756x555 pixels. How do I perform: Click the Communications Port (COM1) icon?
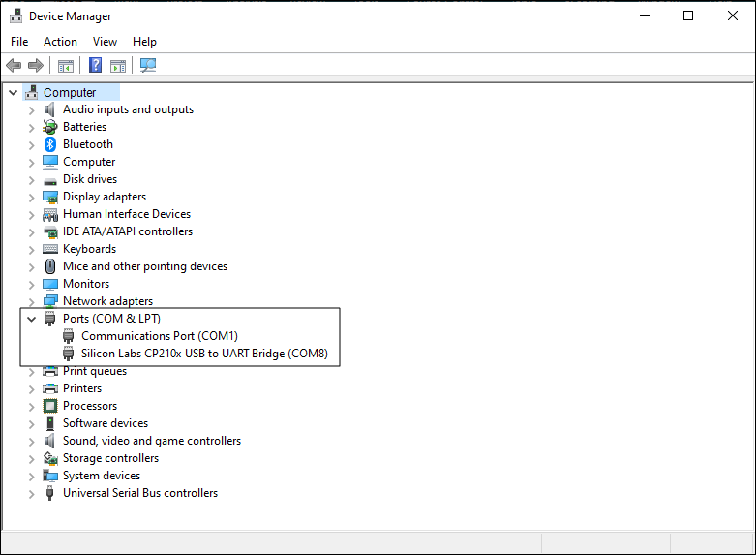[x=69, y=336]
